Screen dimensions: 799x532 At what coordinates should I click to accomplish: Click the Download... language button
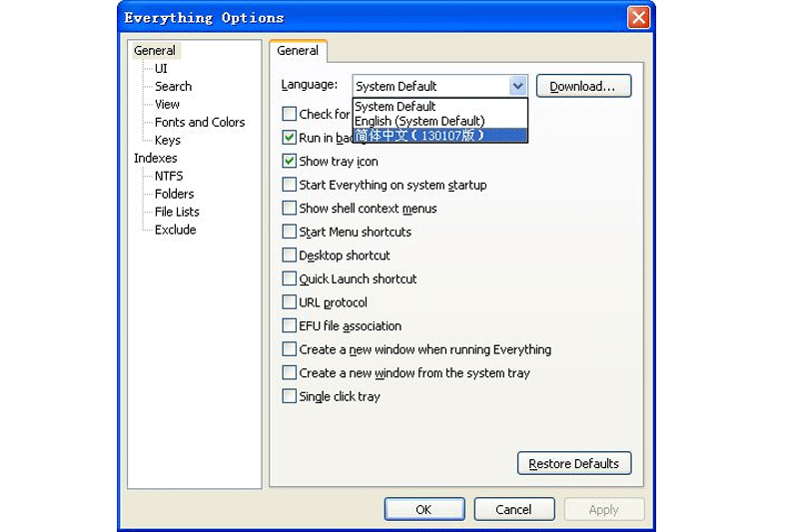(x=583, y=86)
